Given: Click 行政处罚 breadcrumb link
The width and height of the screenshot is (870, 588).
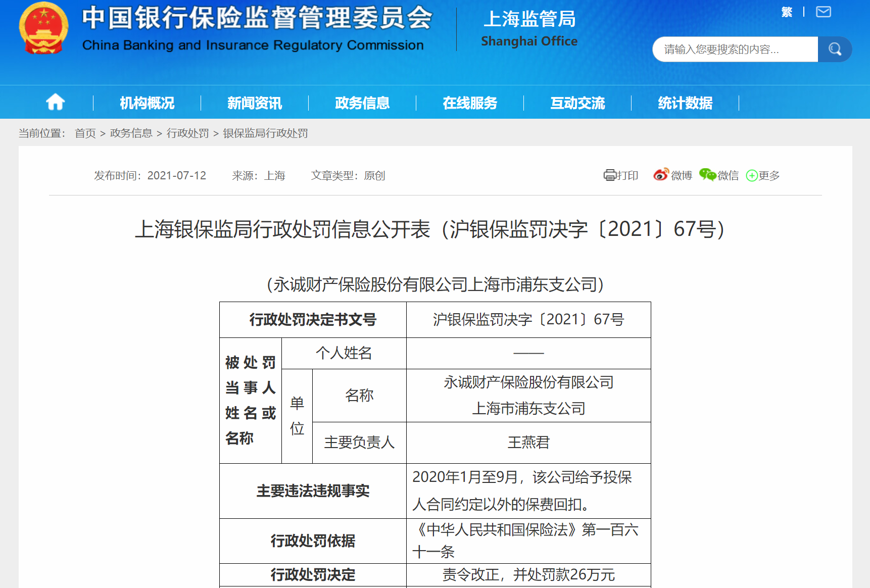Looking at the screenshot, I should coord(188,133).
